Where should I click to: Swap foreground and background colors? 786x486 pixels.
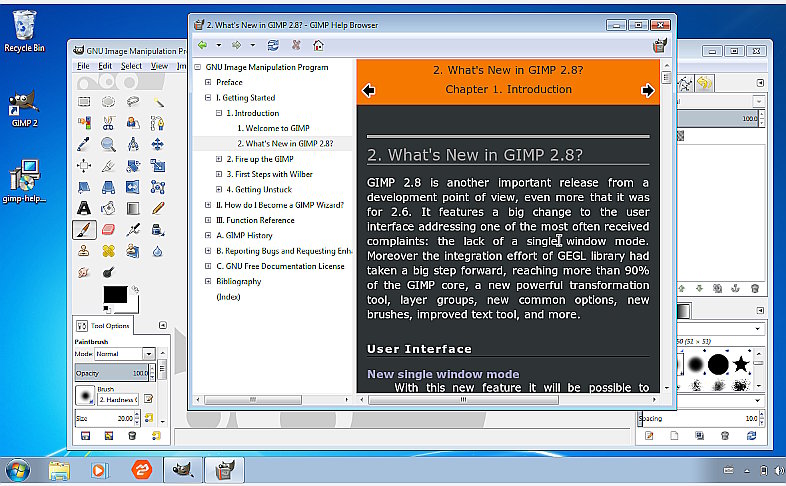click(x=135, y=289)
